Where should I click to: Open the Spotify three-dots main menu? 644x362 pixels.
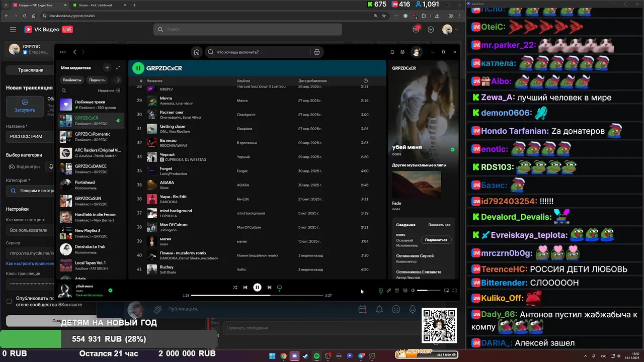coord(63,52)
